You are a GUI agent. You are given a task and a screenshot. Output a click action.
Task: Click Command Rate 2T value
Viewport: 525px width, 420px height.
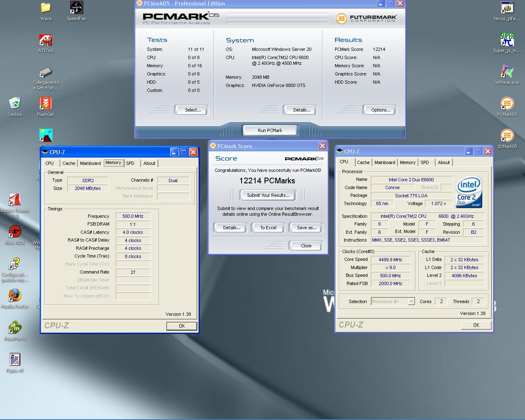pos(133,272)
